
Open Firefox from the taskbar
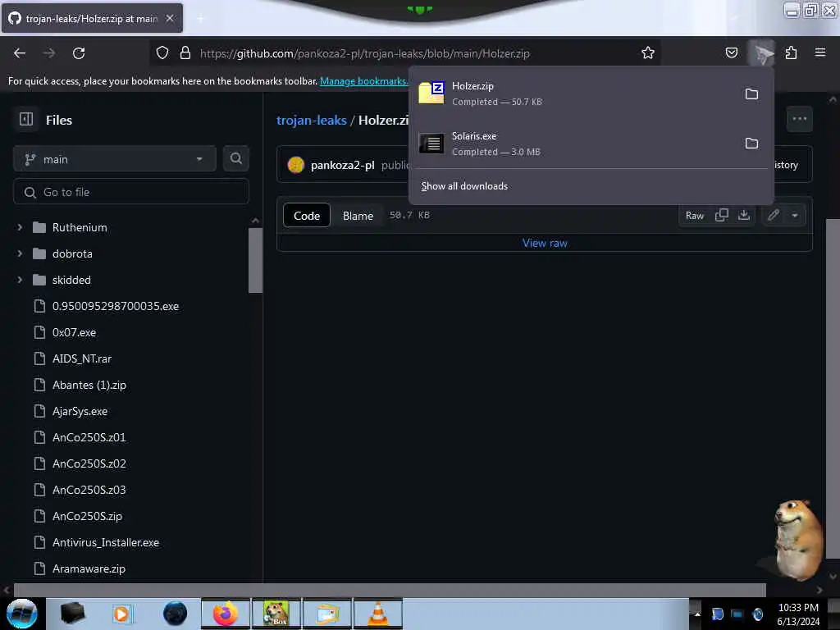coord(226,614)
